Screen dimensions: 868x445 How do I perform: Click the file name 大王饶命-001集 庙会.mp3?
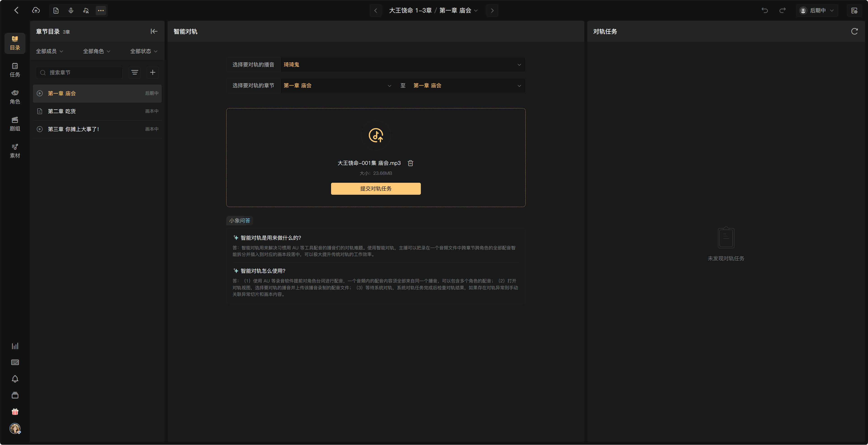tap(369, 163)
